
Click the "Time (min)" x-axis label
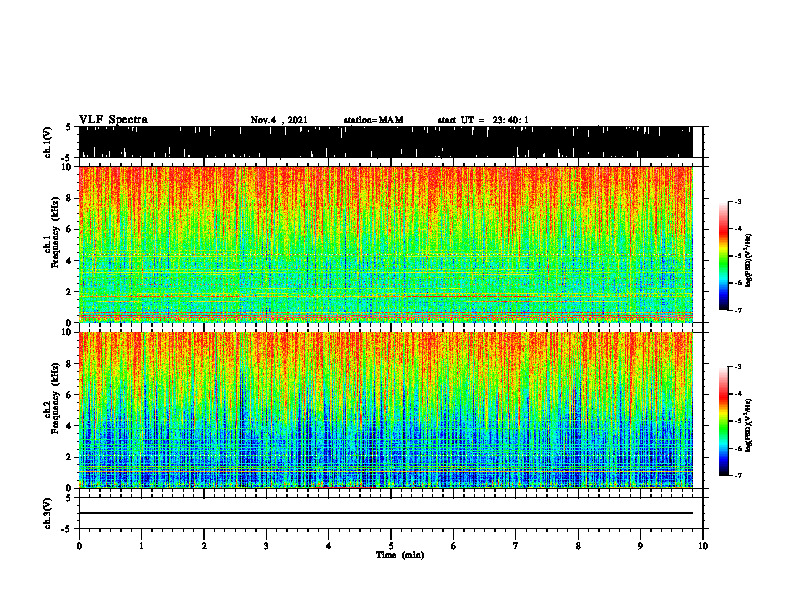(400, 555)
